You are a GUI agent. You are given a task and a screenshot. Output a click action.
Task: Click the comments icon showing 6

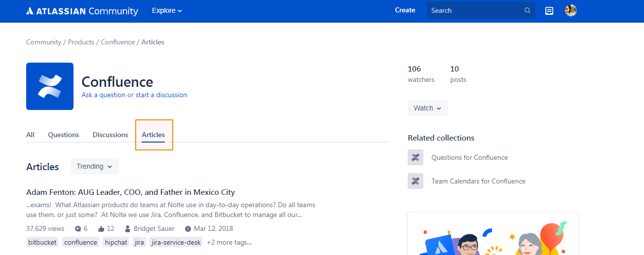pos(77,229)
